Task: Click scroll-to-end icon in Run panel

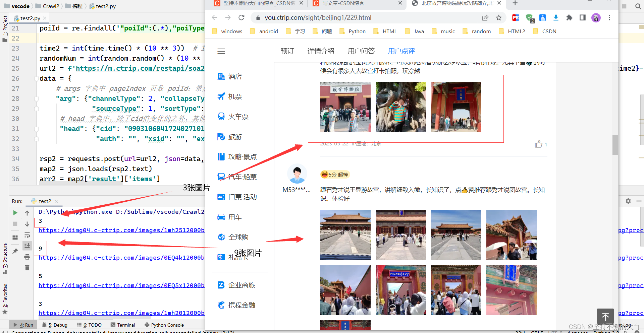Action: (x=27, y=246)
